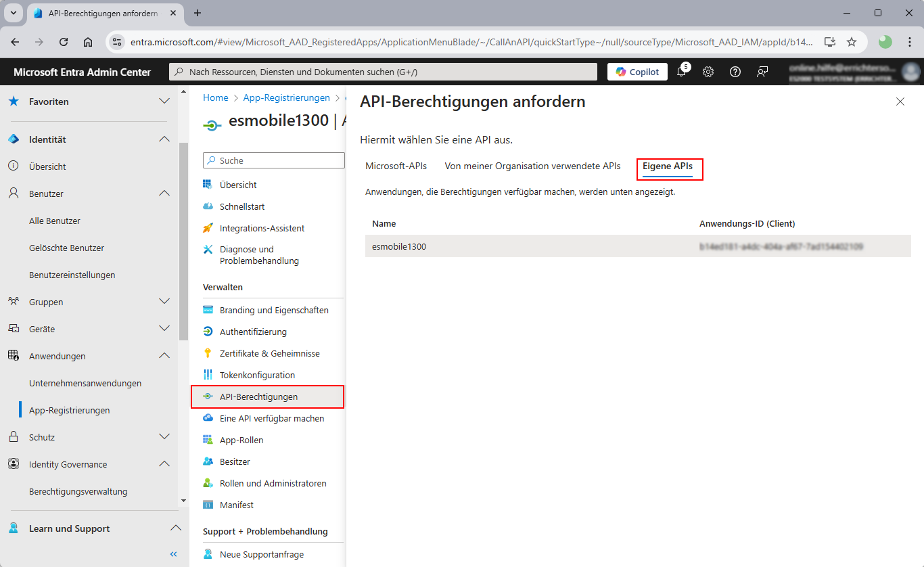
Task: Collapse Learn und Support chevron
Action: click(x=175, y=528)
